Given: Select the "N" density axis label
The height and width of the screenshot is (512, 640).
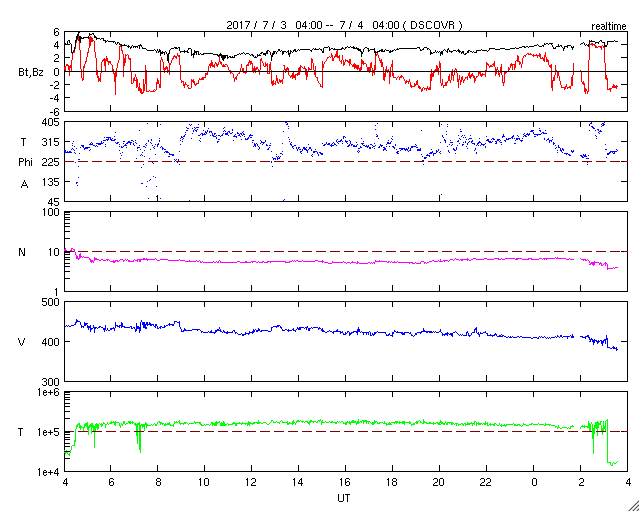Looking at the screenshot, I should click(x=22, y=252).
